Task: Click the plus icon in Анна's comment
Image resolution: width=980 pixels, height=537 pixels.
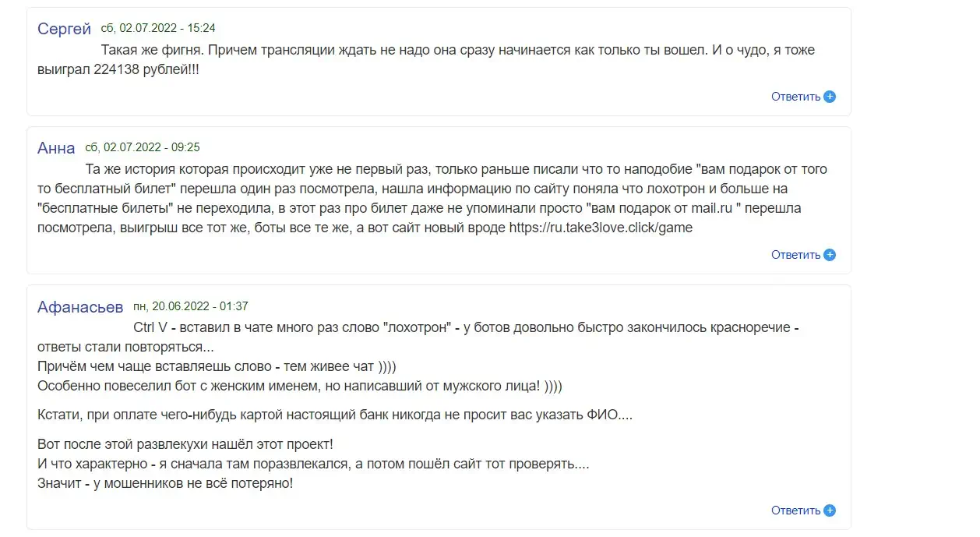Action: [x=830, y=255]
